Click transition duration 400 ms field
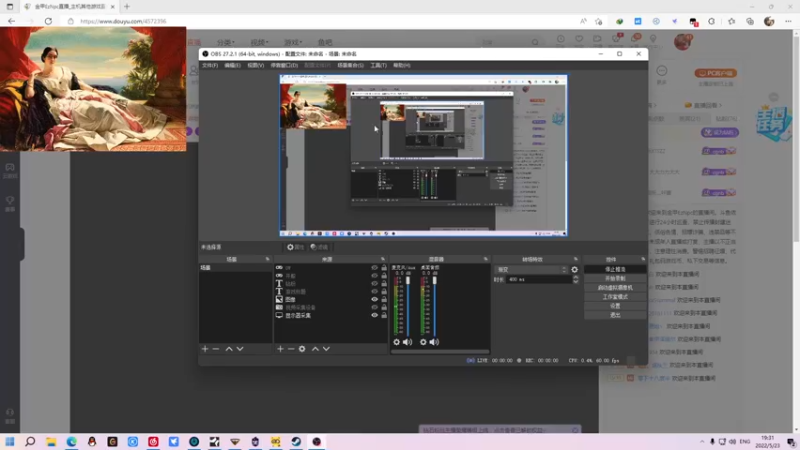The height and width of the screenshot is (450, 800). tap(539, 280)
